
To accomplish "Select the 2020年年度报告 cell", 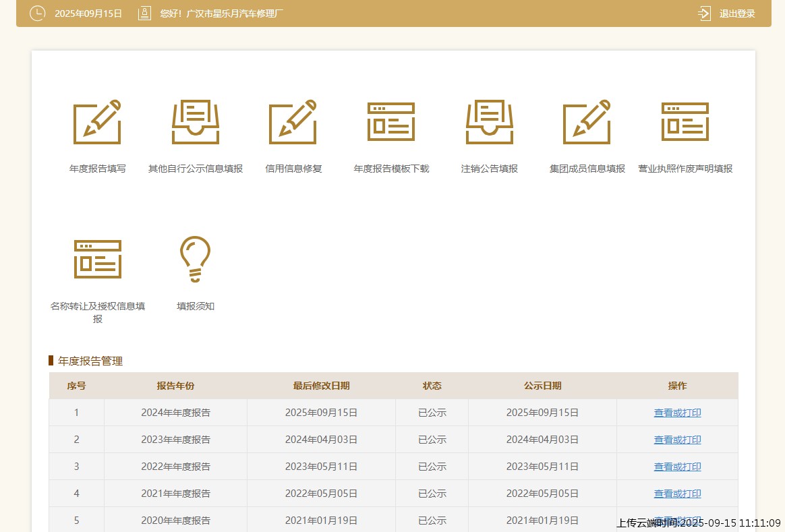I will (176, 520).
